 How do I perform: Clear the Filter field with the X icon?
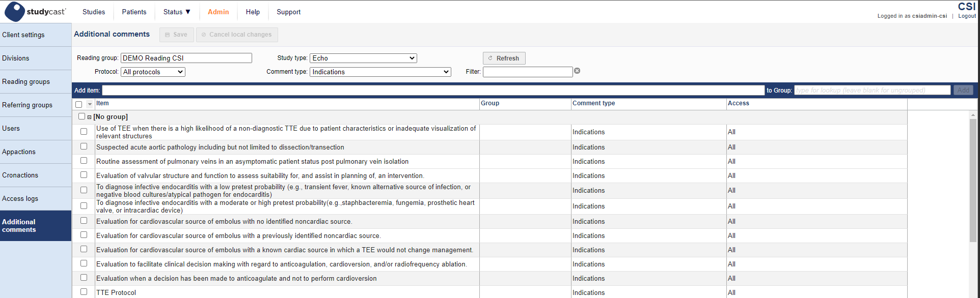click(577, 71)
